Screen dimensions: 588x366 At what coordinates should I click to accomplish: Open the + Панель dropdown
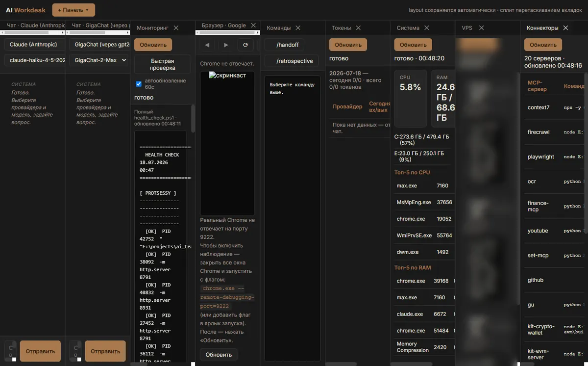[73, 10]
